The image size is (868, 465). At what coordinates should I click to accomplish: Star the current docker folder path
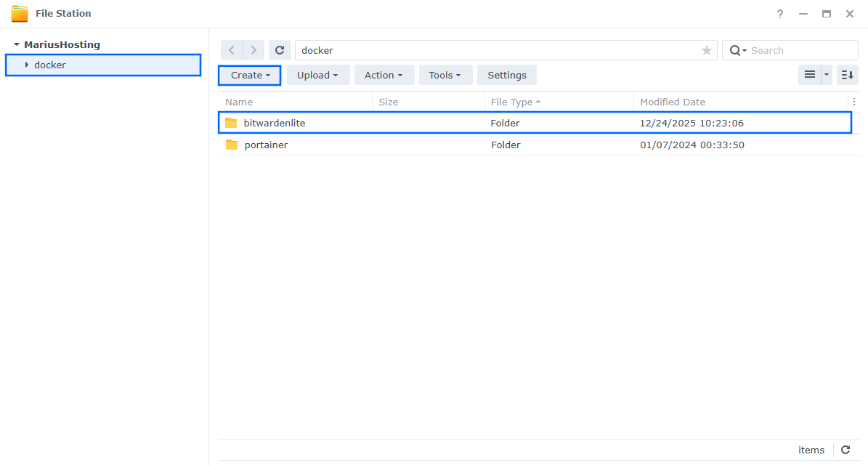[x=706, y=50]
